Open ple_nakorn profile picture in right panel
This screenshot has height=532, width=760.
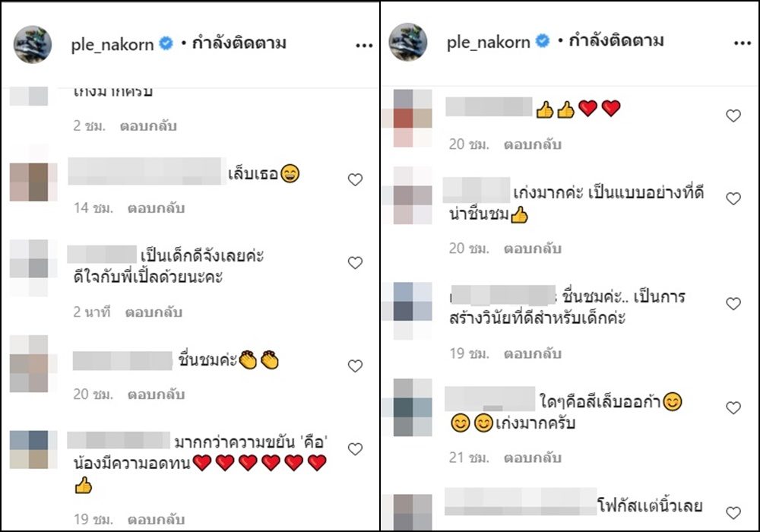tap(408, 42)
